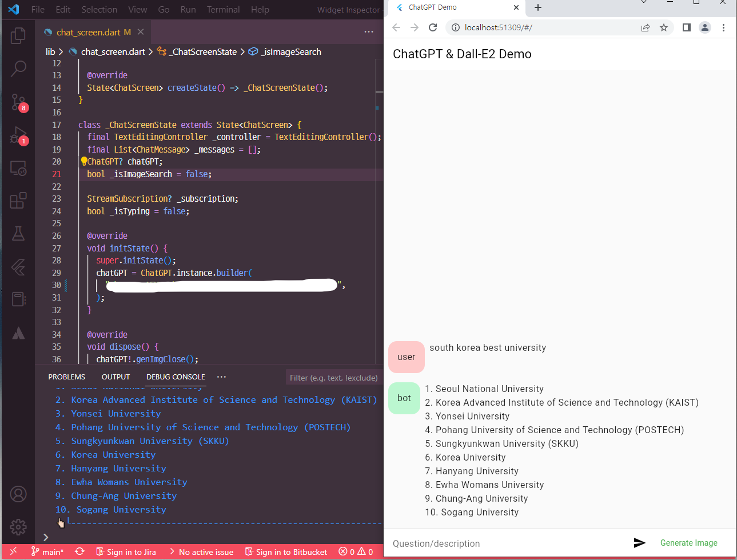737x560 pixels.
Task: Click the remote window indicator in status bar
Action: coord(13,551)
